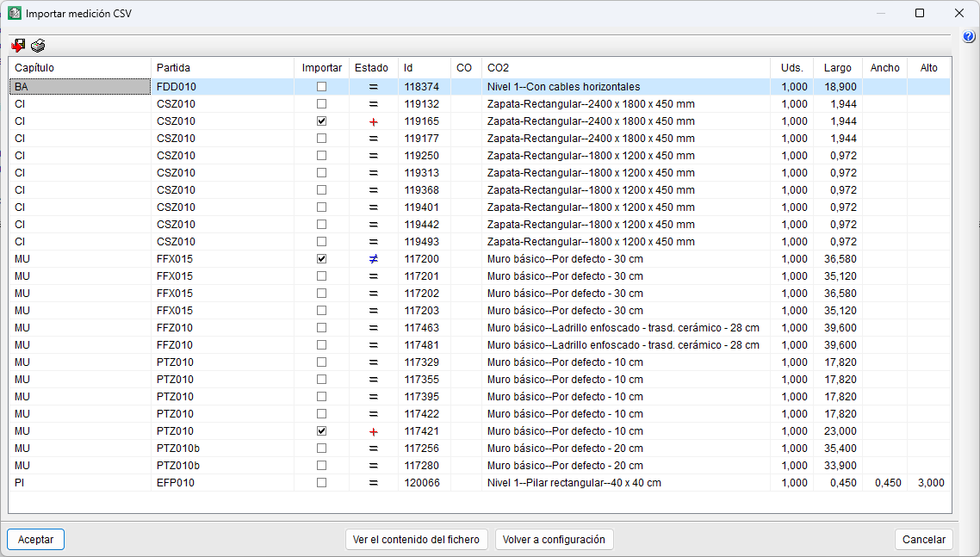Enable Importar checkbox for Id 118374

321,87
